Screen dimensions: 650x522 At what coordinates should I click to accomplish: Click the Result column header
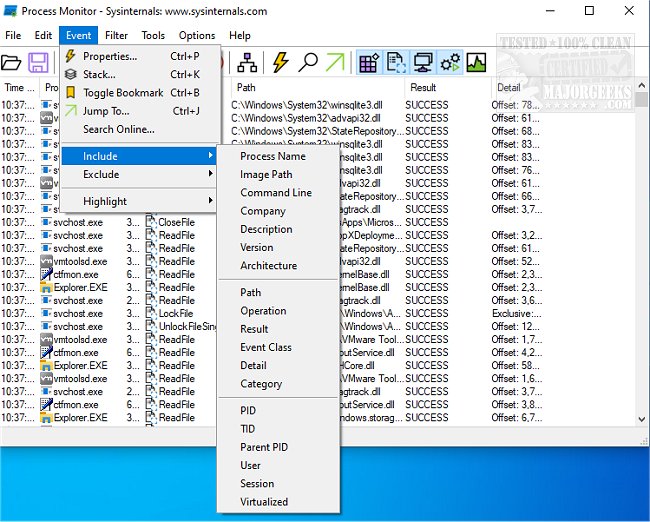pos(423,88)
